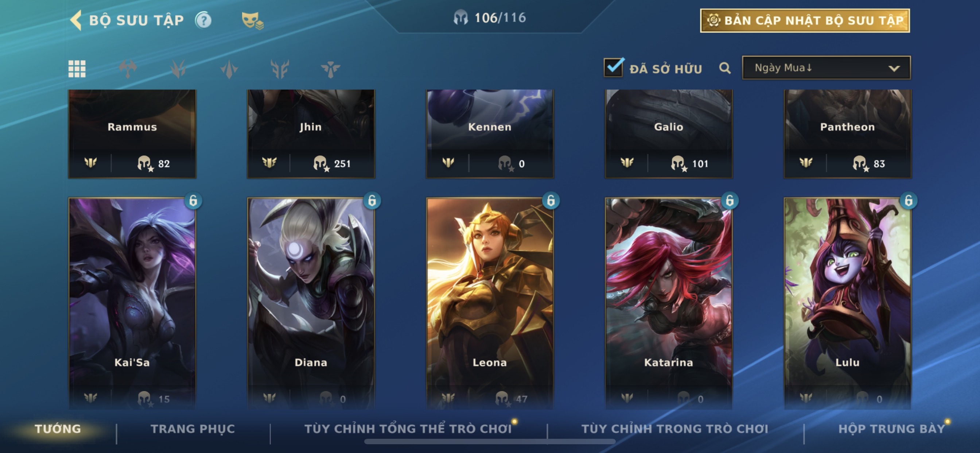The image size is (980, 453).
Task: Open the Hộp Trưng Bày tab
Action: pos(892,429)
